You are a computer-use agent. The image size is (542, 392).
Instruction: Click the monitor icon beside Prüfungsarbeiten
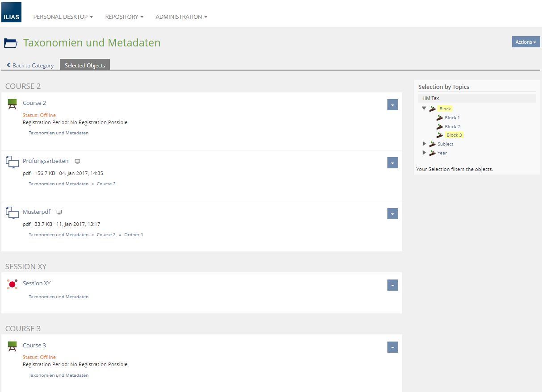tap(77, 162)
